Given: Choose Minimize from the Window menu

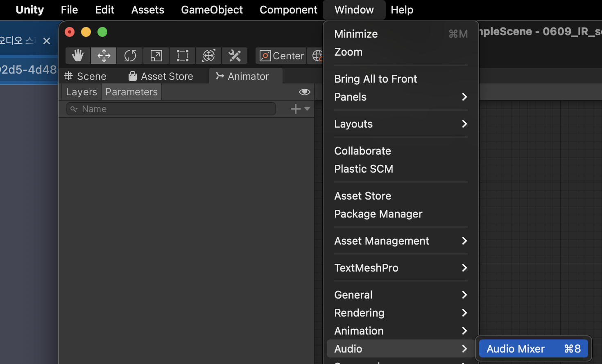Looking at the screenshot, I should [x=401, y=34].
